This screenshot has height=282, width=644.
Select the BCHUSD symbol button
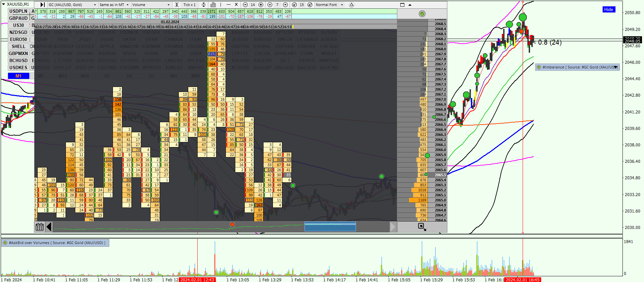18,60
